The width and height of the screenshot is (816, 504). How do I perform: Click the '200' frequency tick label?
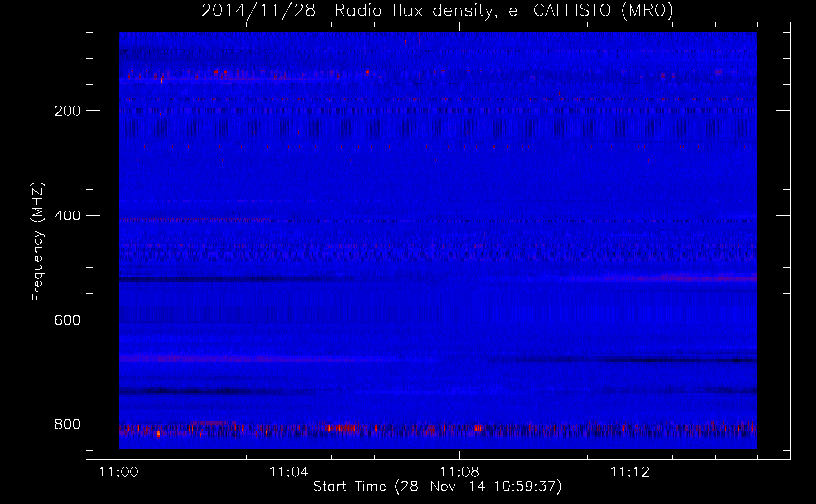click(67, 111)
